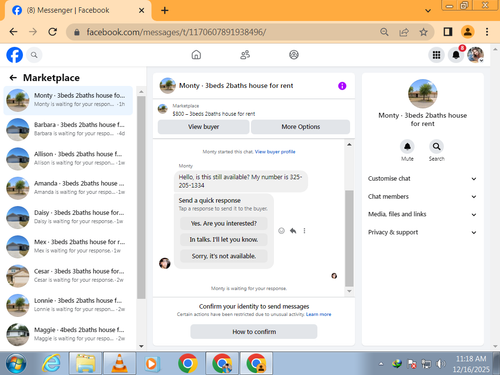Click the listing thumbnail in chat header
This screenshot has height=375, width=500.
[168, 86]
